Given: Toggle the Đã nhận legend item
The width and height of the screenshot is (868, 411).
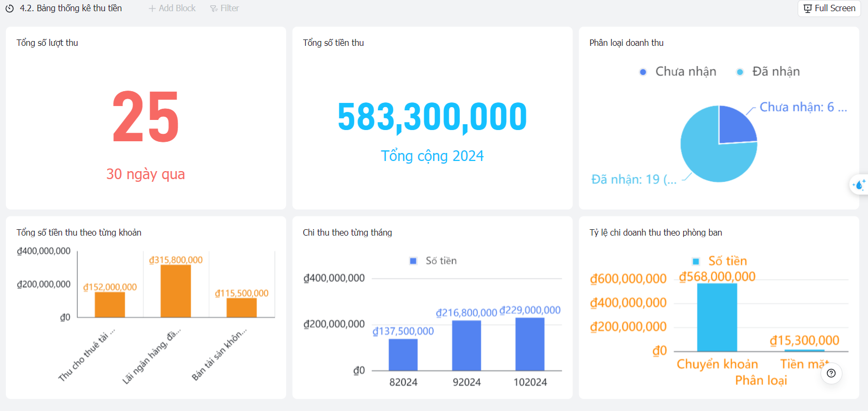Looking at the screenshot, I should point(768,71).
